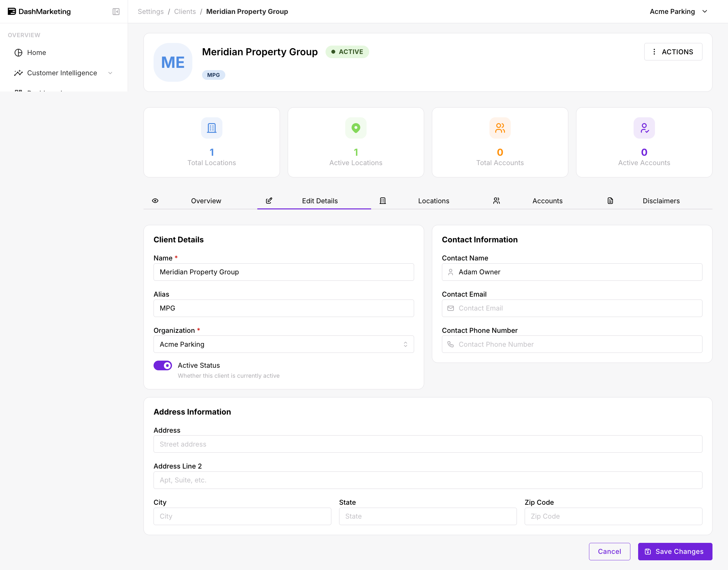The image size is (728, 570).
Task: Click the Address Information section heading
Action: click(192, 412)
